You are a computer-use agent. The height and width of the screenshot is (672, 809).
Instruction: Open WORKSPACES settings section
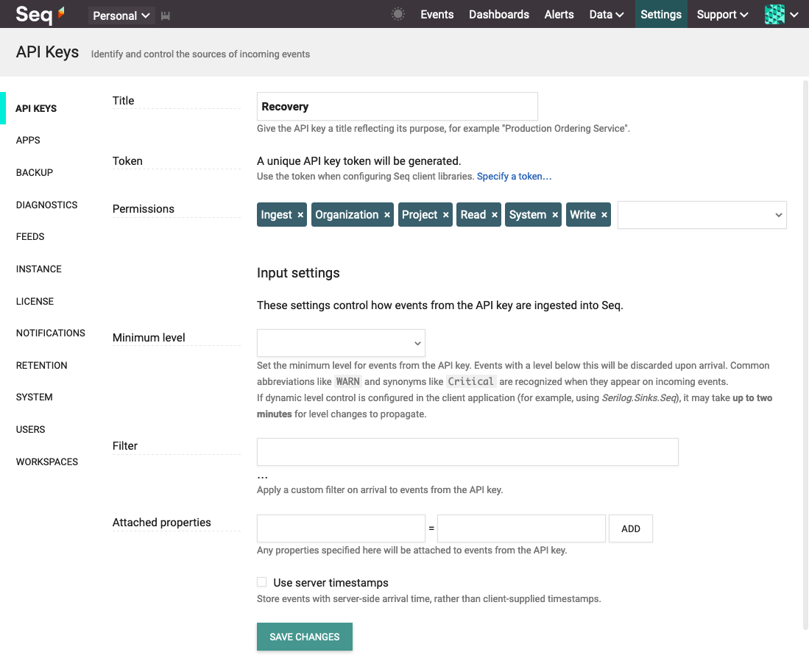pyautogui.click(x=47, y=461)
